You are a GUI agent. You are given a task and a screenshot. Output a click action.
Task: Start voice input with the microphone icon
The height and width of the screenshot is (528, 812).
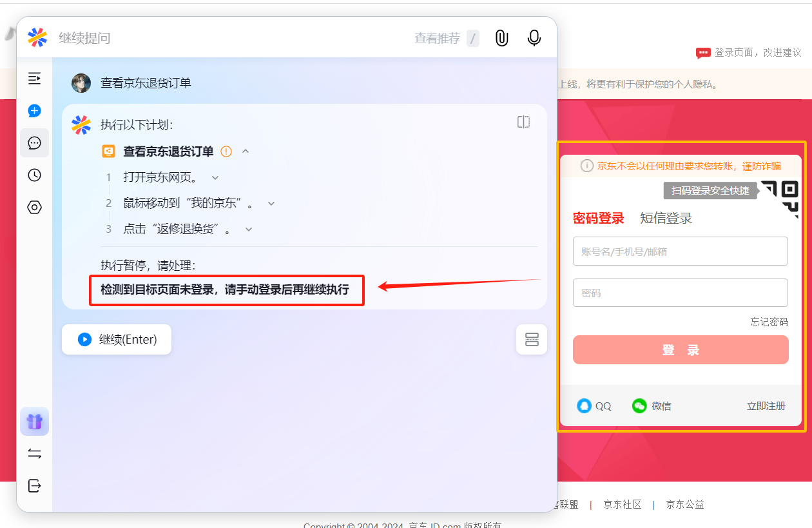[x=534, y=38]
